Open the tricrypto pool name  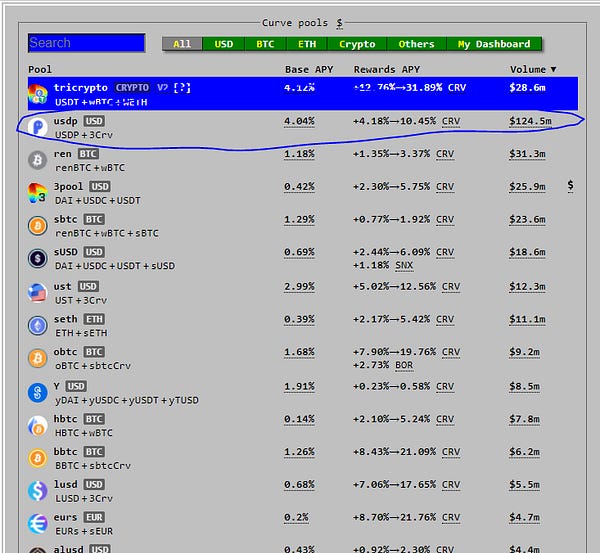(81, 88)
